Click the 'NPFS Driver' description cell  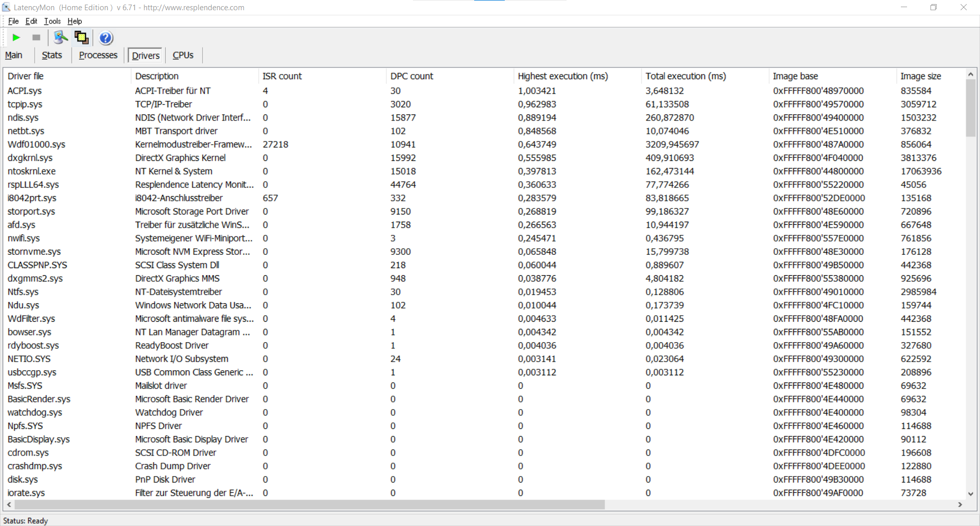(158, 426)
